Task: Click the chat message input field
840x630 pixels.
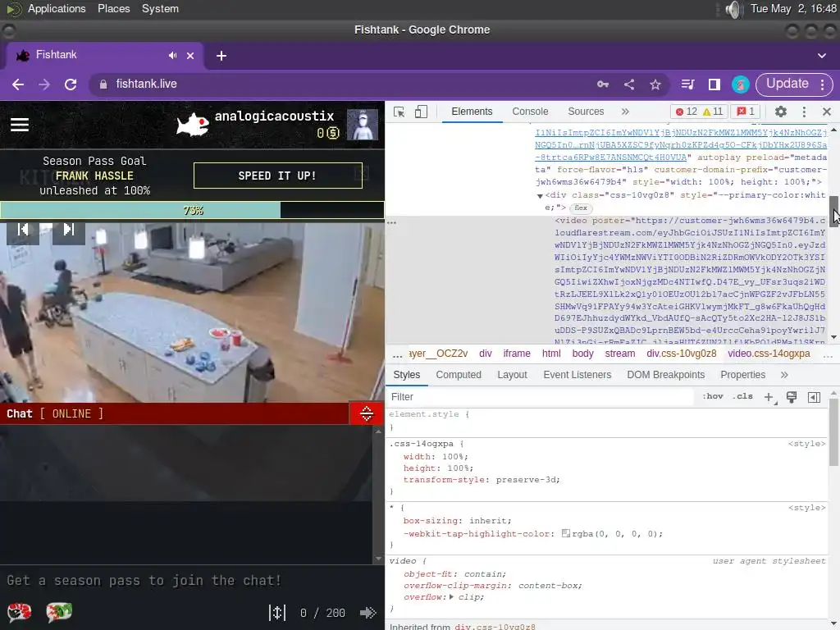Action: [192, 581]
